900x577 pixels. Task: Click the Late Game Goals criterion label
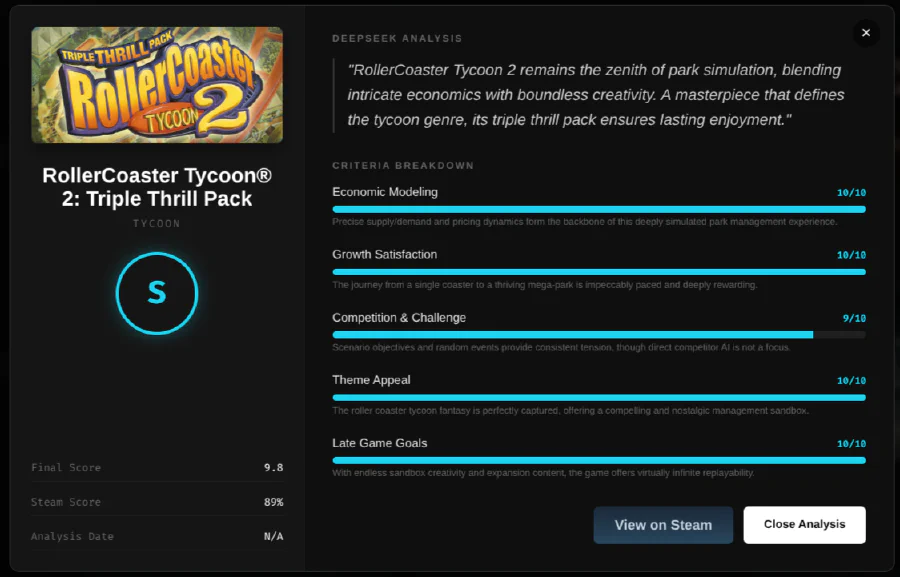(x=379, y=443)
